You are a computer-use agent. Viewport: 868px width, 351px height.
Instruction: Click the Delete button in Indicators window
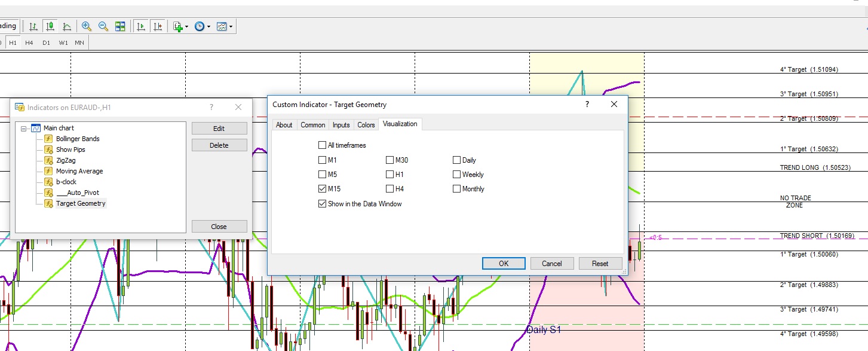tap(219, 145)
